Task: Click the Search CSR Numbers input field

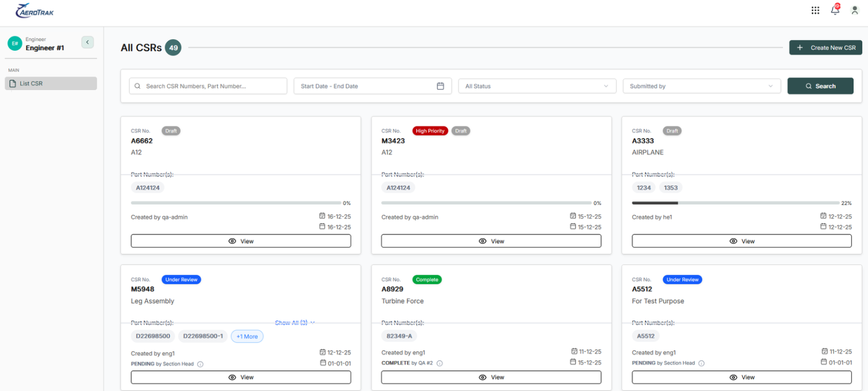Action: [208, 86]
